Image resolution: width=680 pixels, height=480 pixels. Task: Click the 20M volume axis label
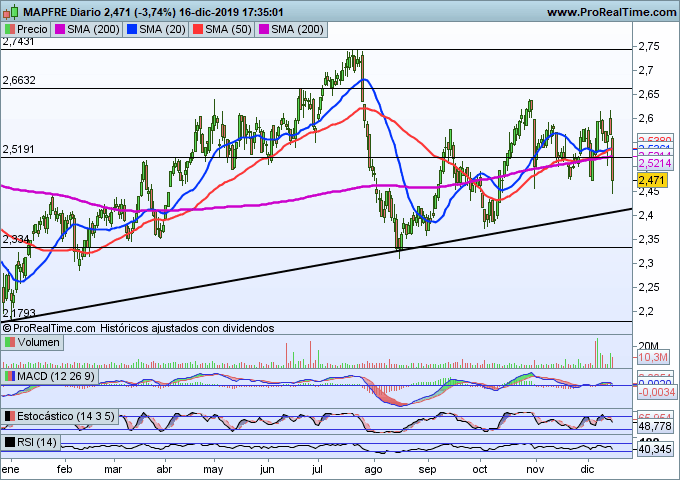[x=649, y=346]
